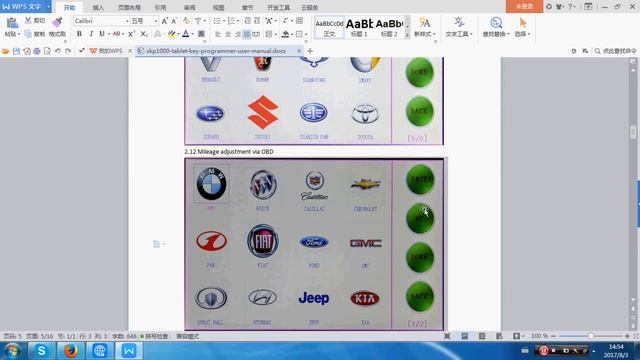The image size is (640, 360).
Task: Switch to the Page Layout ribbon tab
Action: pos(129,7)
